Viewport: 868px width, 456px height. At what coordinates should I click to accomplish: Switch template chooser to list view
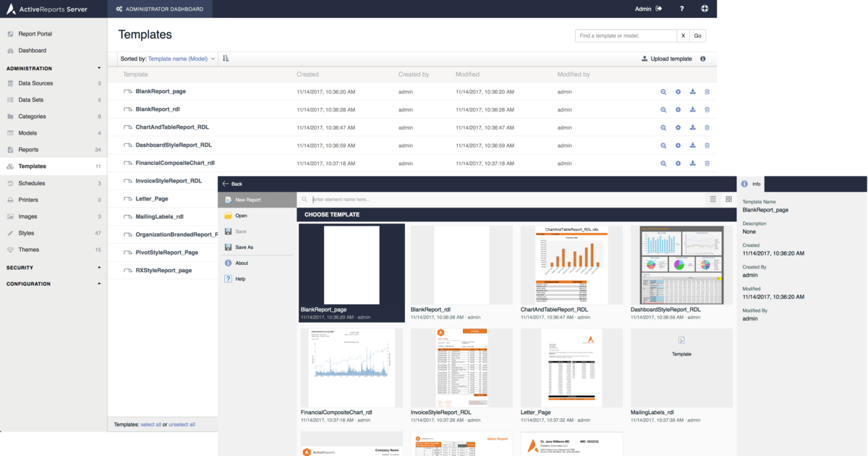[x=712, y=199]
